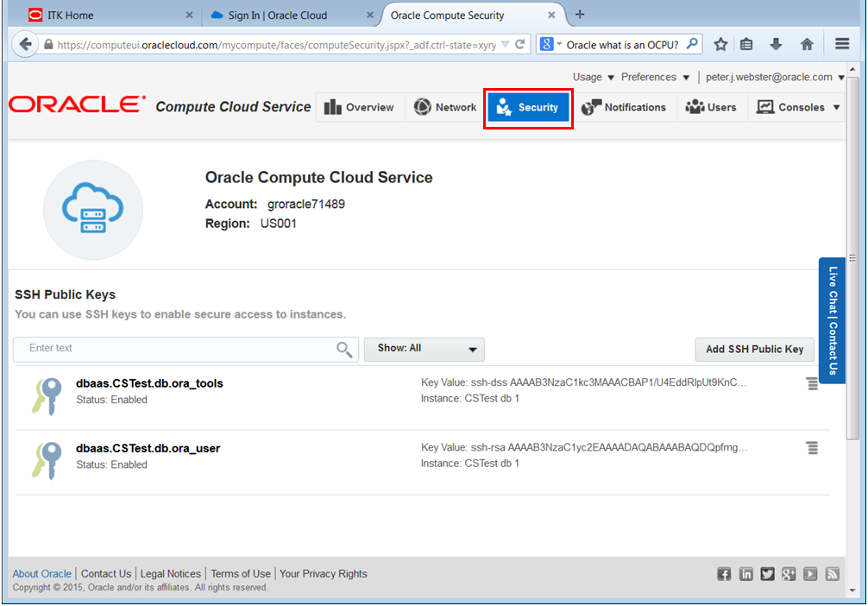Click the lock icon in the address bar
Screen dimensions: 868x606
(48, 44)
